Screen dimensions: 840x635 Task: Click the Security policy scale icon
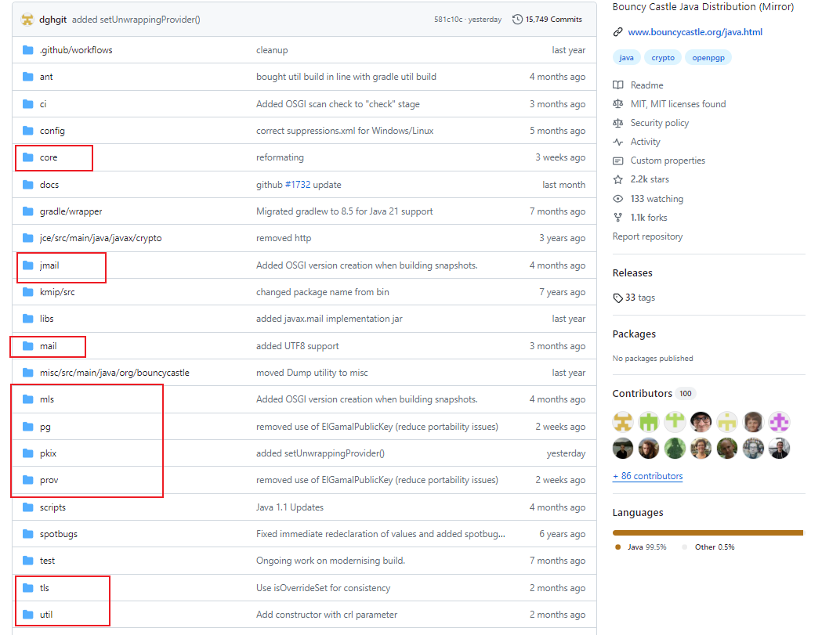[x=617, y=123]
